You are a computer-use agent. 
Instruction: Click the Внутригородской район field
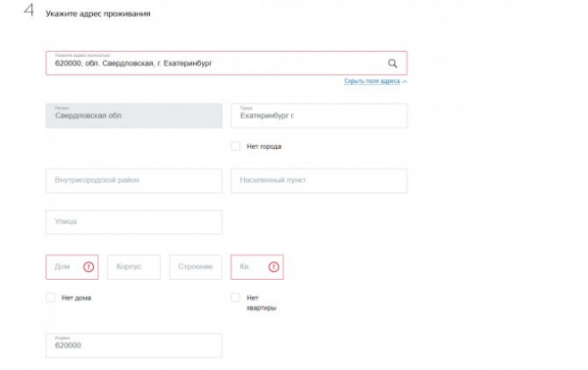pyautogui.click(x=134, y=180)
